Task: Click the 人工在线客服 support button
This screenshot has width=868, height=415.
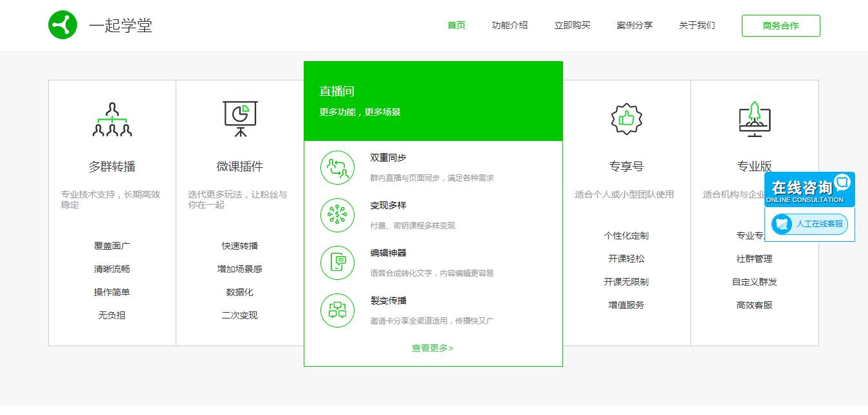Action: tap(810, 224)
